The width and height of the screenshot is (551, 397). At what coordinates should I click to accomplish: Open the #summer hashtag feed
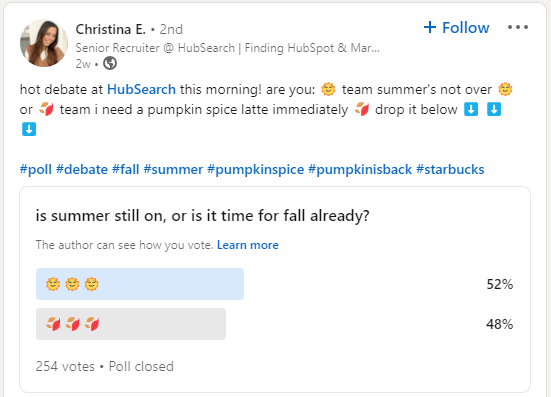pyautogui.click(x=173, y=169)
